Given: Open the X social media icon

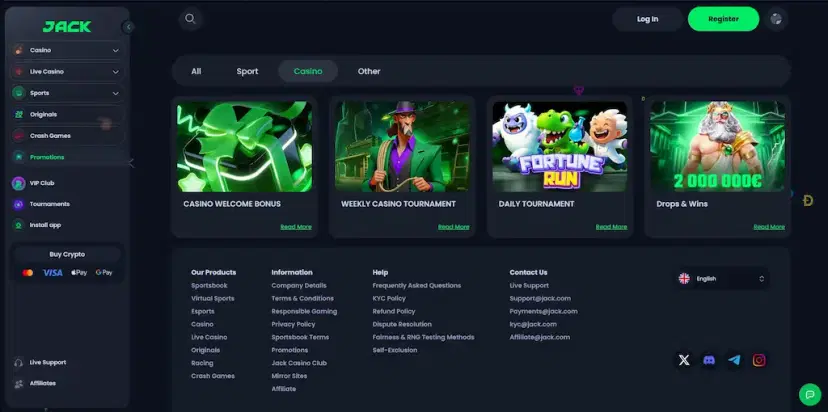Looking at the screenshot, I should click(x=684, y=360).
